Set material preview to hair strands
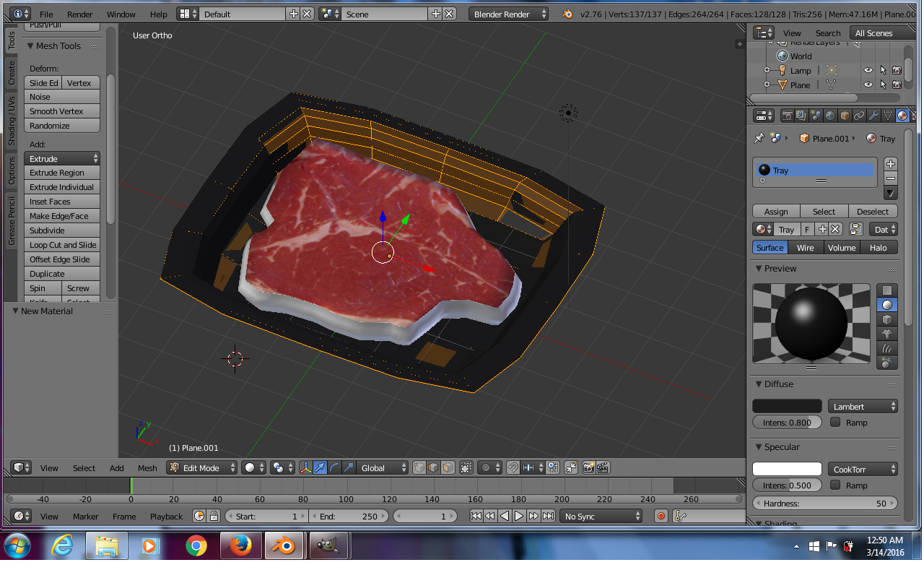The image size is (924, 578). pos(887,348)
